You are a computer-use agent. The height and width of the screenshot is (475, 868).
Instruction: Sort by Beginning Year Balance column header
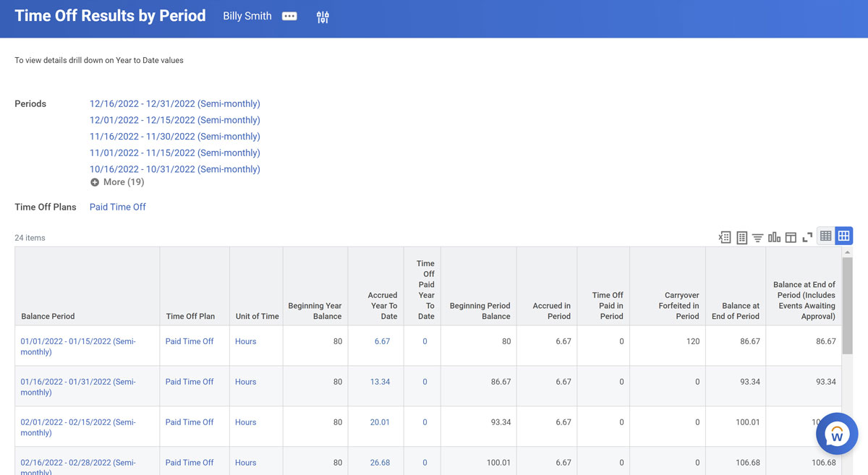(315, 286)
